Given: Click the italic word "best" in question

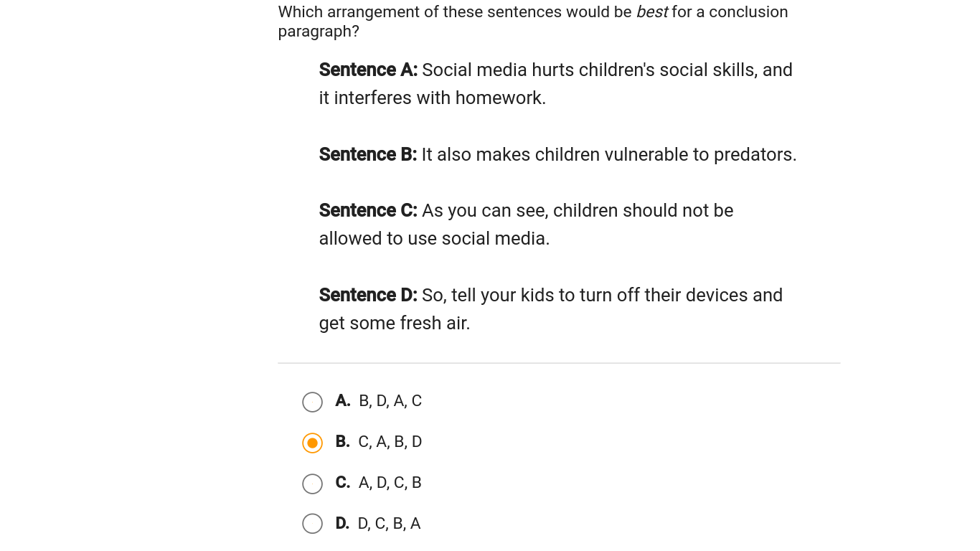Looking at the screenshot, I should coord(651,12).
